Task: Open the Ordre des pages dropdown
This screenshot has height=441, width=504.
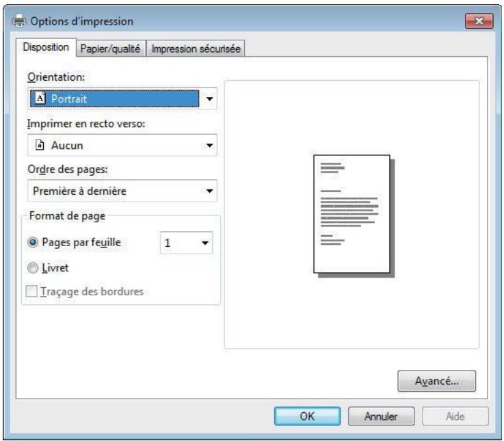Action: point(122,191)
